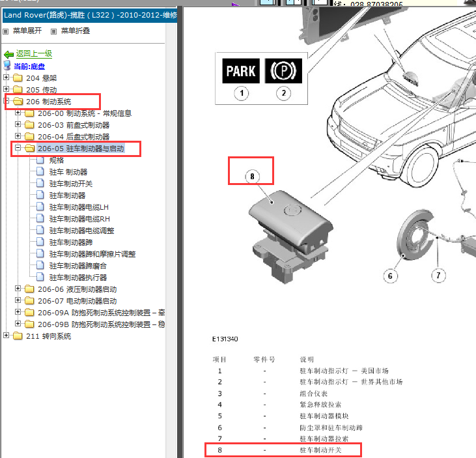Select the 206 制动系统 open folder icon
The image size is (476, 458).
click(18, 101)
